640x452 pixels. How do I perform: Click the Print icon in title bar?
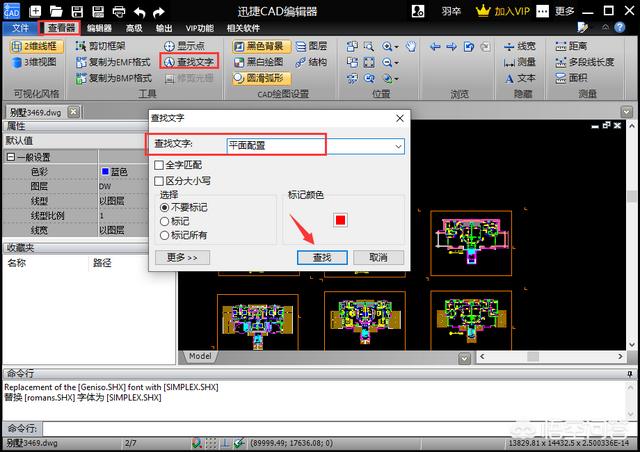coord(119,11)
